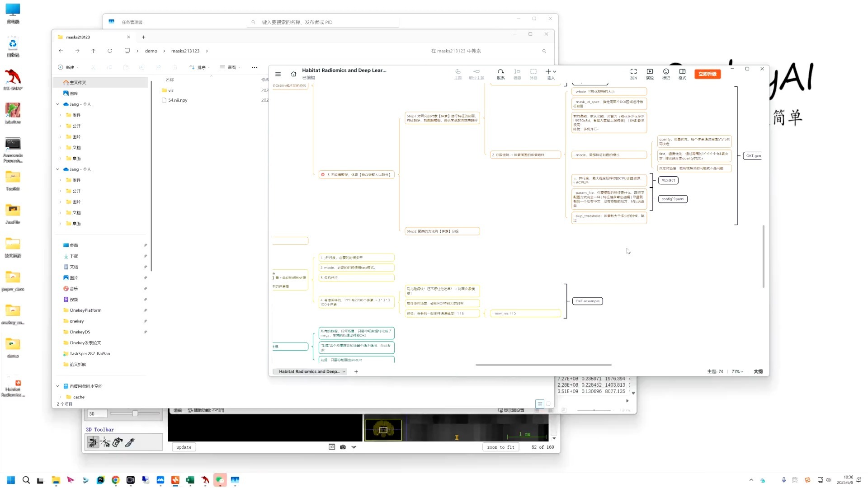Screen dimensions: 868x488
Task: Go back in File Explorer
Action: [61, 51]
